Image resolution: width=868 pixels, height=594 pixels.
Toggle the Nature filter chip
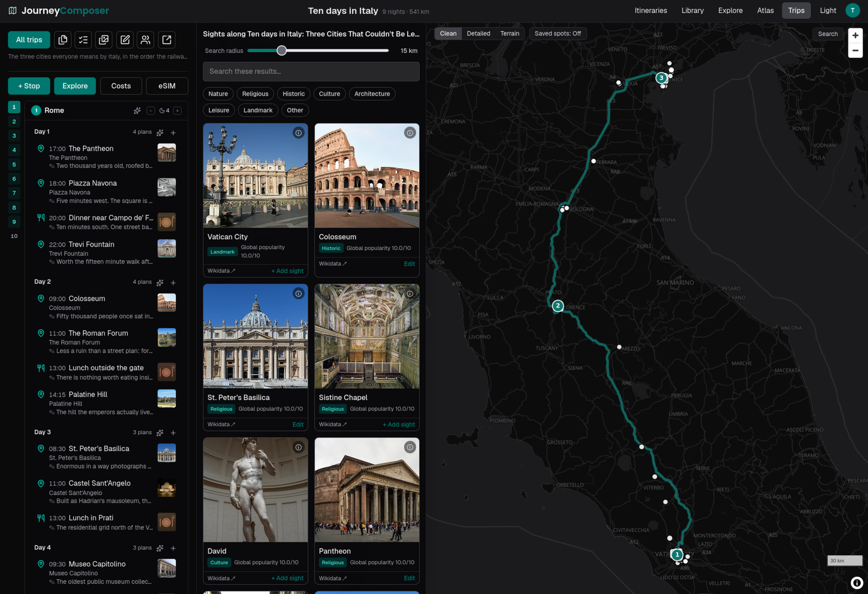pos(218,94)
